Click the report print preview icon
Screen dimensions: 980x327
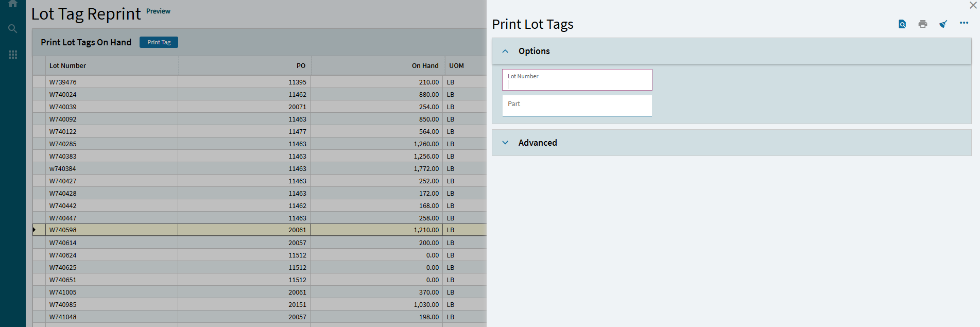pos(902,24)
